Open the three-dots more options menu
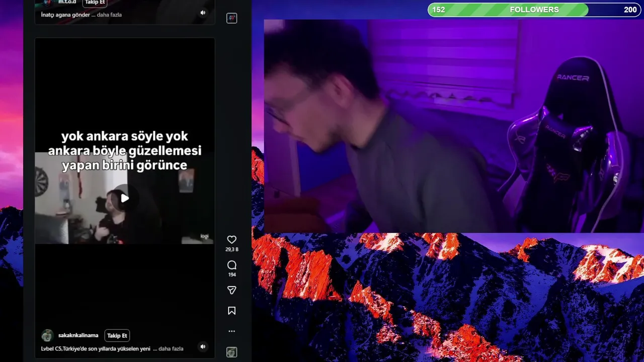 tap(231, 331)
